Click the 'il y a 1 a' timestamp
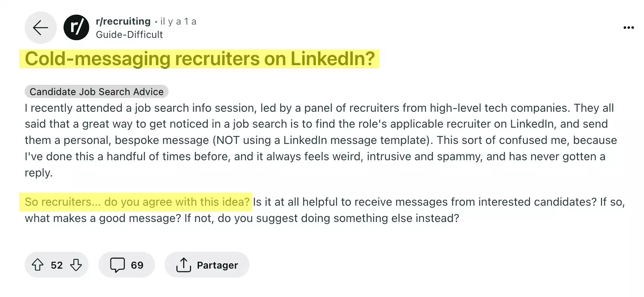This screenshot has width=644, height=297. (x=178, y=22)
